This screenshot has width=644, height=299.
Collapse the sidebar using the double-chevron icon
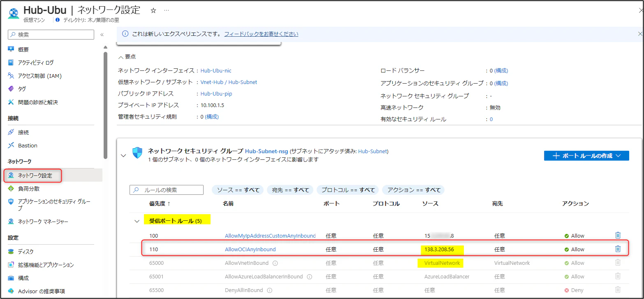[102, 35]
